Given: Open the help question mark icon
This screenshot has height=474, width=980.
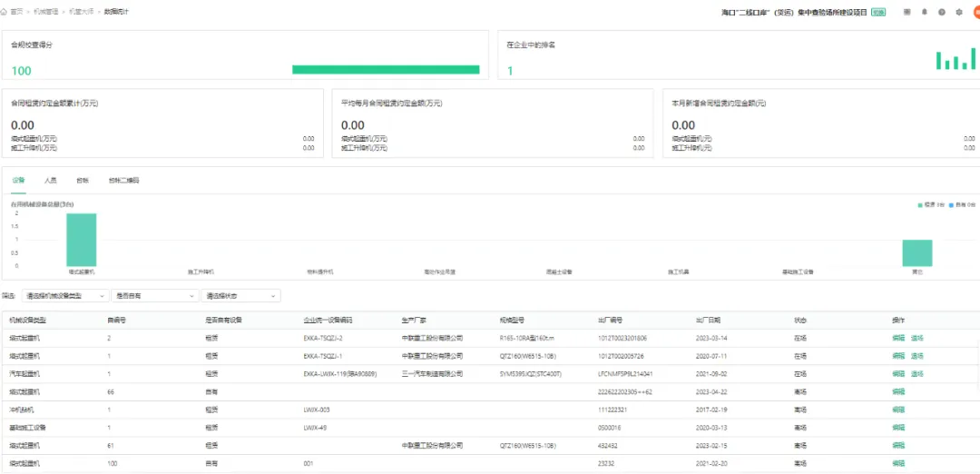Looking at the screenshot, I should click(x=942, y=12).
